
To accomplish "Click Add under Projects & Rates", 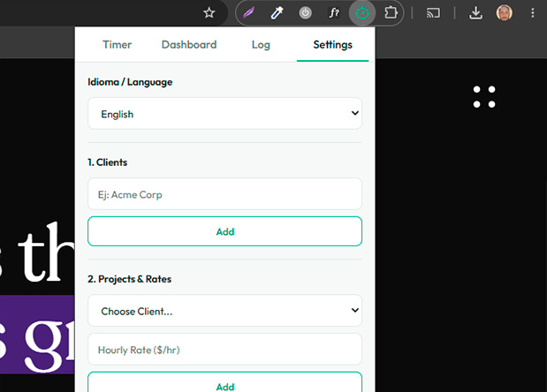I will coord(225,382).
